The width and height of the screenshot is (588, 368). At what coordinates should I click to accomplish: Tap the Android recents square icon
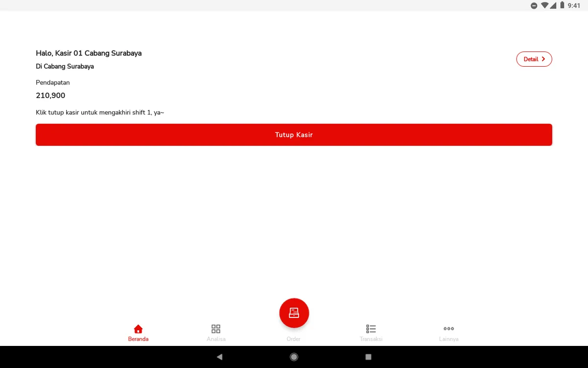pyautogui.click(x=368, y=357)
